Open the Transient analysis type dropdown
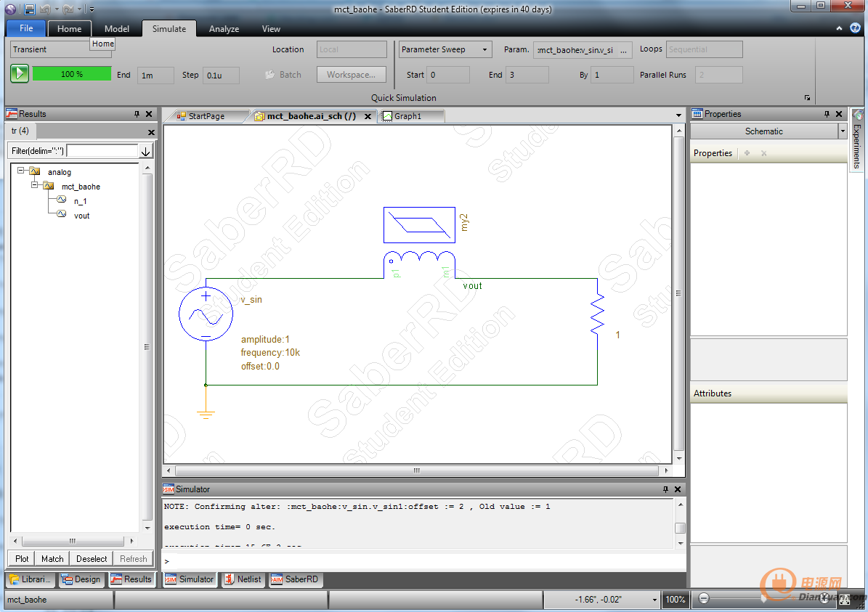 61,49
